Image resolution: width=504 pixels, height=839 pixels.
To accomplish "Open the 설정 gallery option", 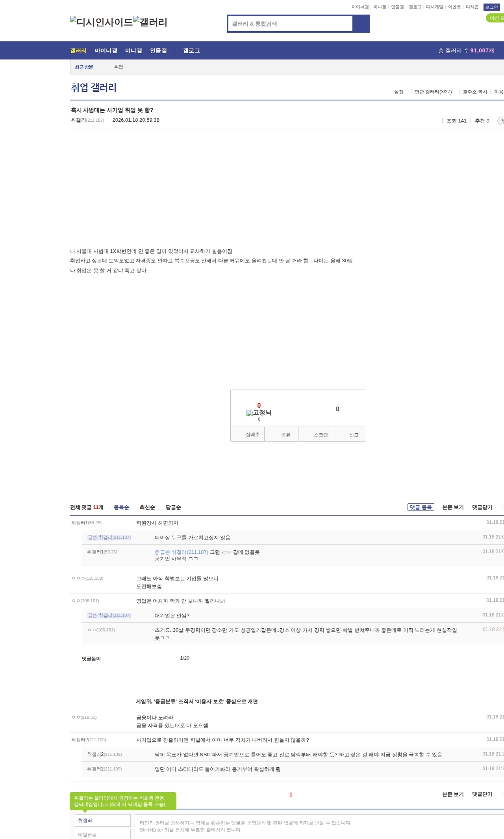I will tap(399, 92).
